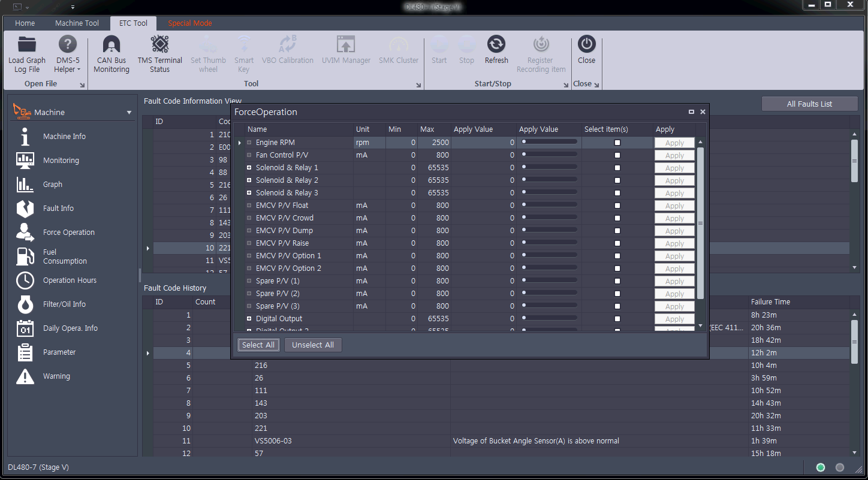Screen dimensions: 868x480
Task: Collapse the Machine tree in sidebar
Action: point(129,111)
